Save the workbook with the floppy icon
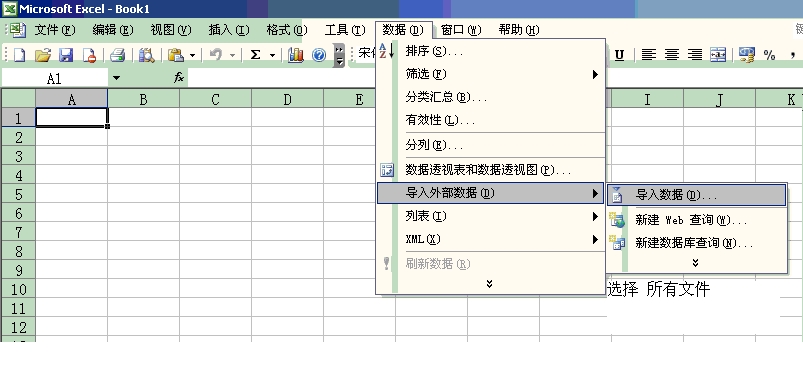This screenshot has height=384, width=803. tap(66, 55)
